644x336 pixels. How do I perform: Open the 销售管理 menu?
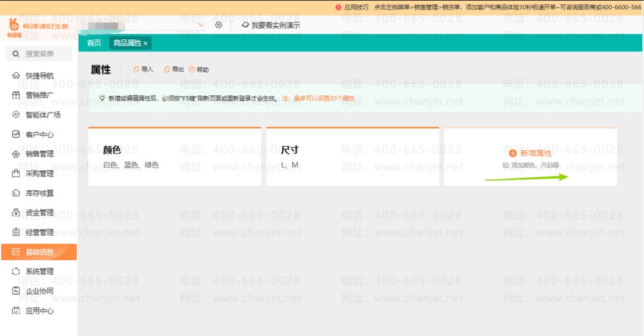tap(39, 154)
